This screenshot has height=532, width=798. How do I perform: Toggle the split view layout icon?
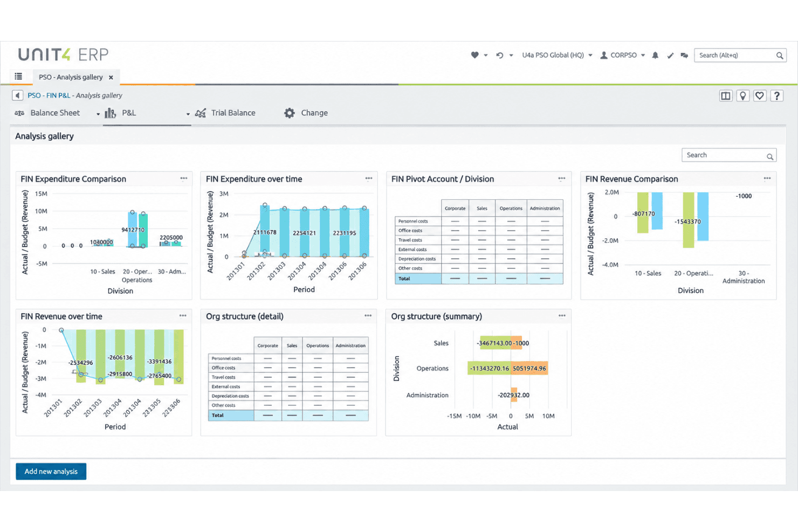pyautogui.click(x=726, y=96)
